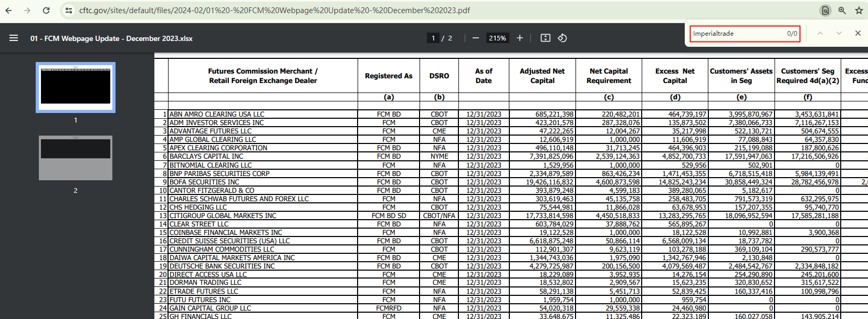Viewport: 868px width, 319px height.
Task: Go forward in browser history
Action: coord(27,11)
